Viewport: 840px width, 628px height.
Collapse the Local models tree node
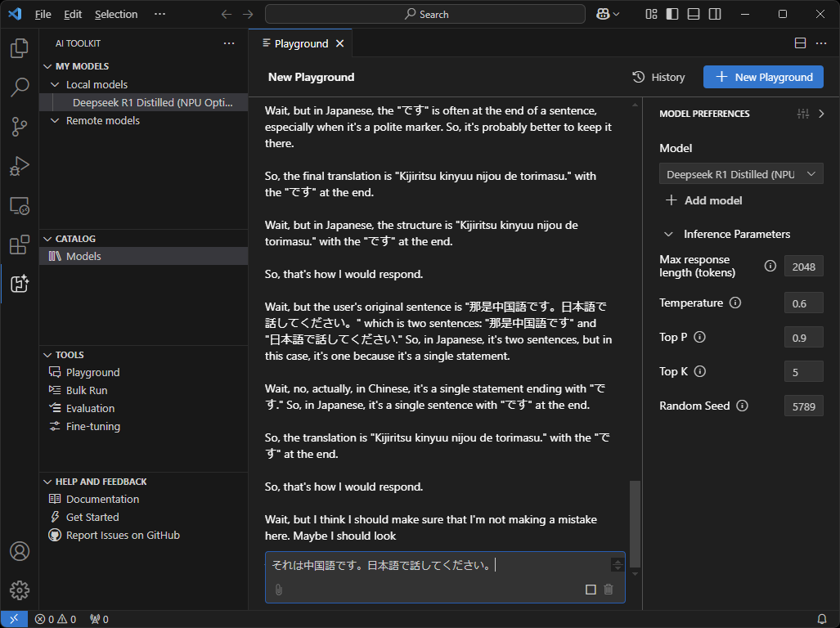56,84
